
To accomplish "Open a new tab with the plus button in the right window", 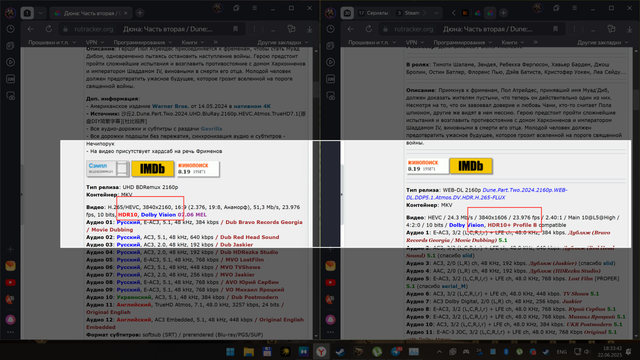I will click(x=504, y=13).
